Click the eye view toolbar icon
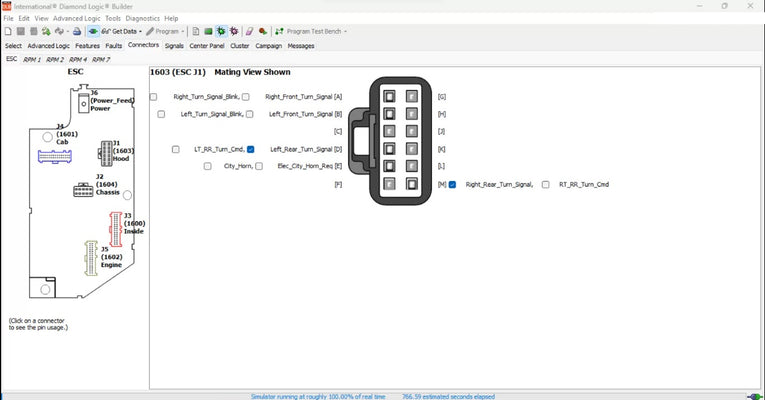Image resolution: width=765 pixels, height=400 pixels. (x=92, y=31)
